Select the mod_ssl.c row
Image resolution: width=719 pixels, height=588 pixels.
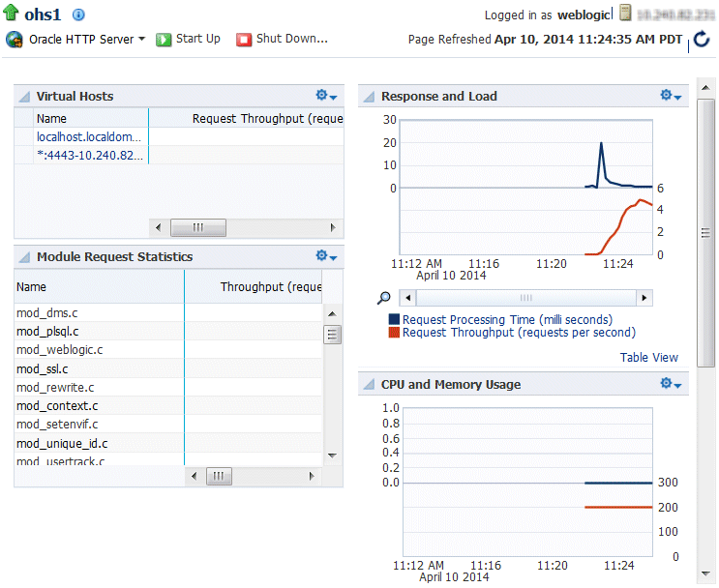[168, 368]
